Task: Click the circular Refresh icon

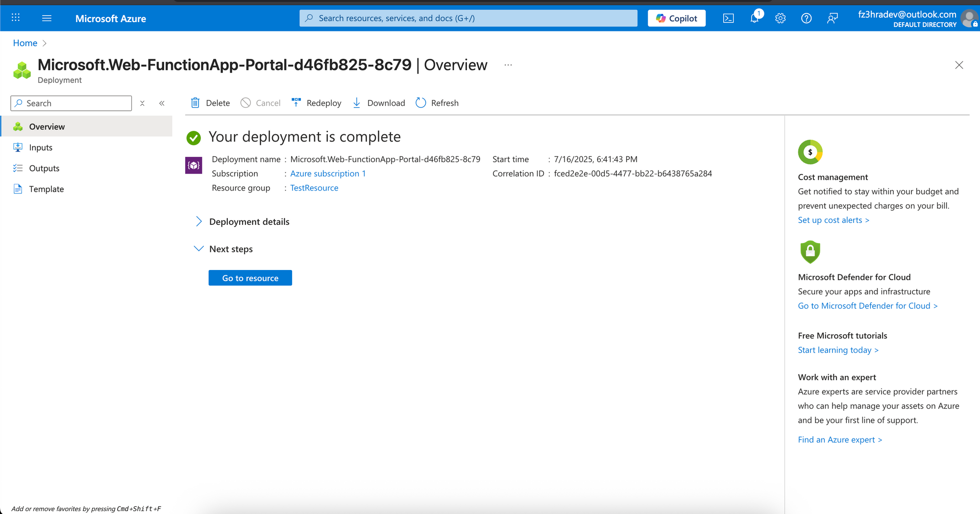Action: [421, 103]
